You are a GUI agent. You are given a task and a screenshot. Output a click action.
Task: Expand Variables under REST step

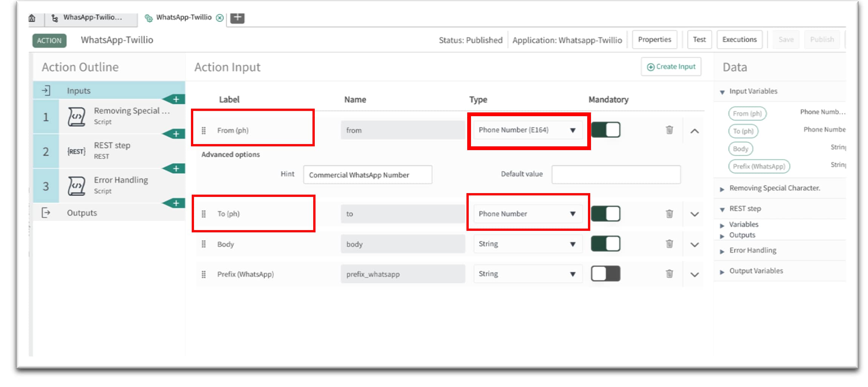tap(722, 226)
